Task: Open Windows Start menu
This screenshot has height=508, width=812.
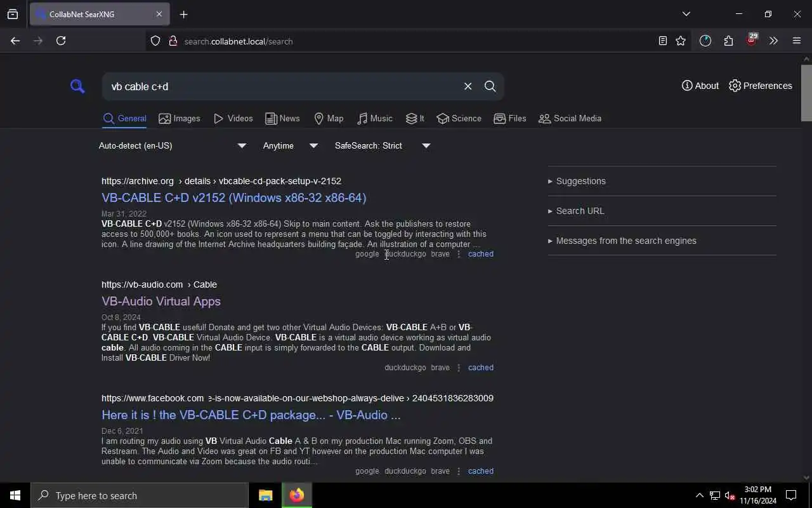Action: [15, 495]
